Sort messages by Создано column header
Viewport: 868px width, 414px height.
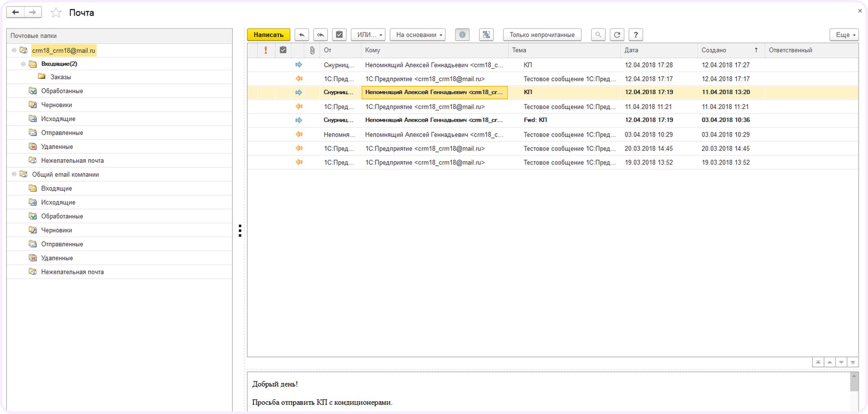pos(731,50)
